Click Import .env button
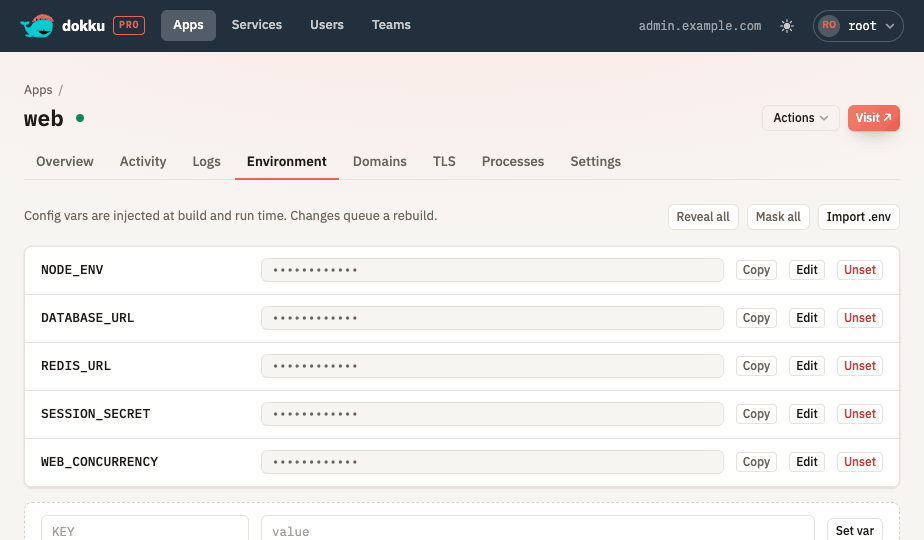The image size is (924, 540). (859, 217)
